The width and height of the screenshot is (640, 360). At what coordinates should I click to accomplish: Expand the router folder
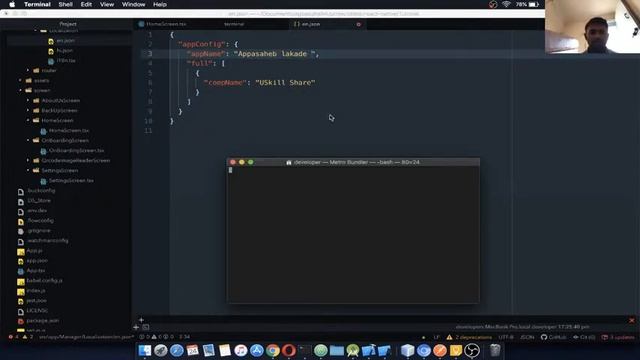[x=49, y=71]
